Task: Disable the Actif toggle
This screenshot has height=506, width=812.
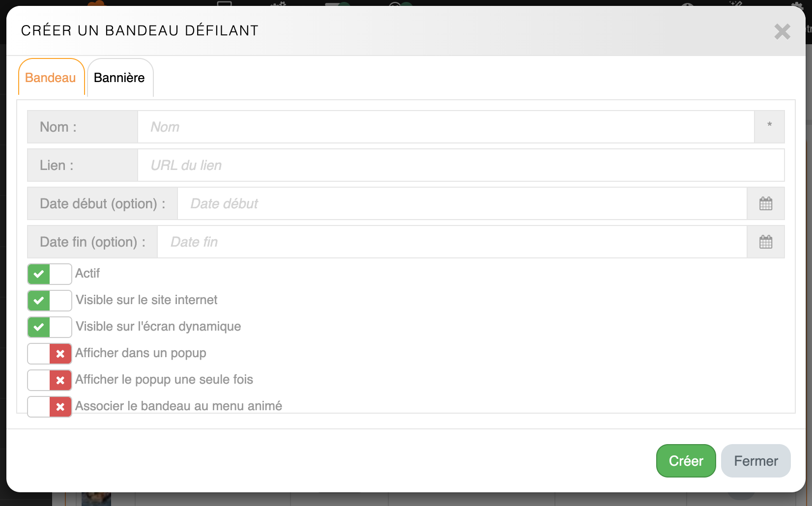Action: [x=50, y=274]
